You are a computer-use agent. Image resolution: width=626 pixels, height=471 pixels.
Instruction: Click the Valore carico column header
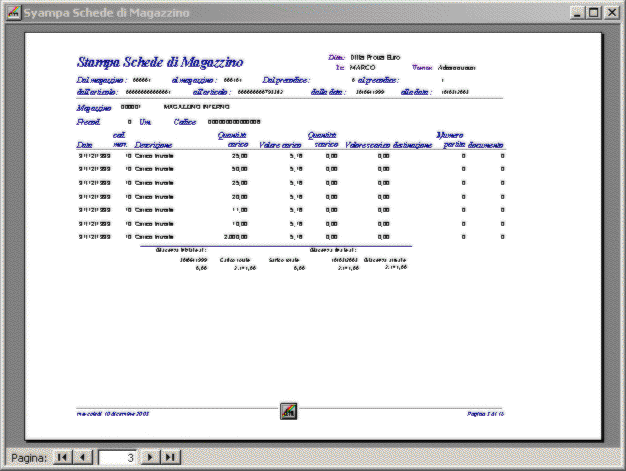[x=280, y=145]
